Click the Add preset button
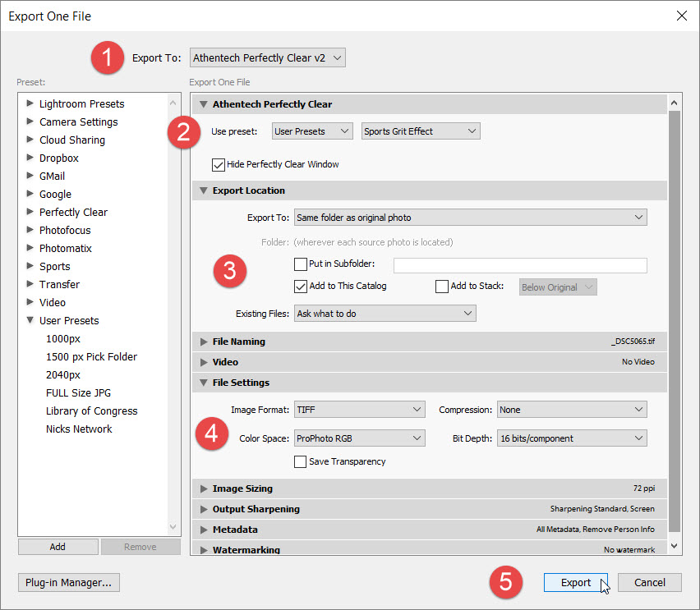Viewport: 700px width, 610px height. tap(58, 547)
